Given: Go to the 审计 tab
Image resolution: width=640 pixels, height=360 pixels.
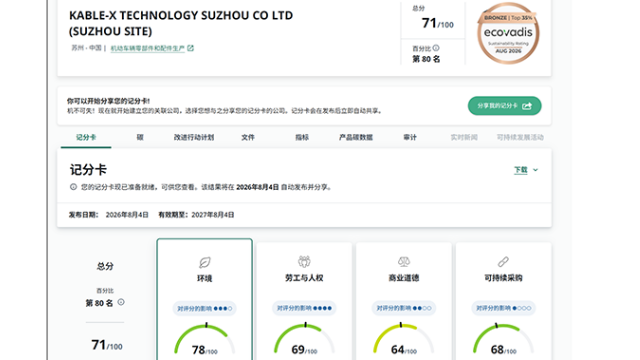Looking at the screenshot, I should tap(410, 137).
